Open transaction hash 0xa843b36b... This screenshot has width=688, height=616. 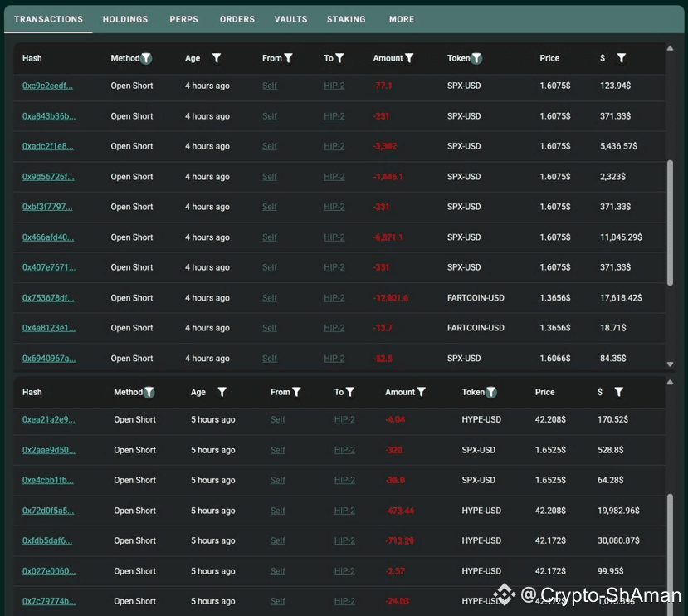[49, 116]
